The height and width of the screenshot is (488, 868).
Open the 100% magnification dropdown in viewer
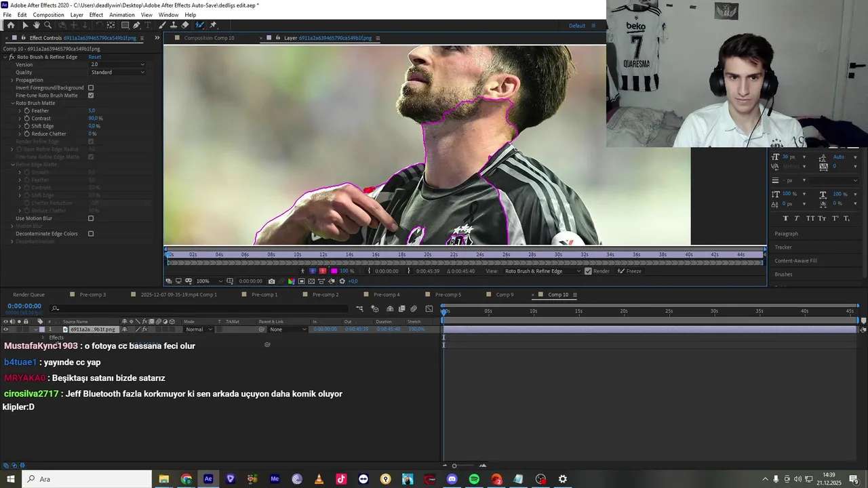pyautogui.click(x=210, y=281)
